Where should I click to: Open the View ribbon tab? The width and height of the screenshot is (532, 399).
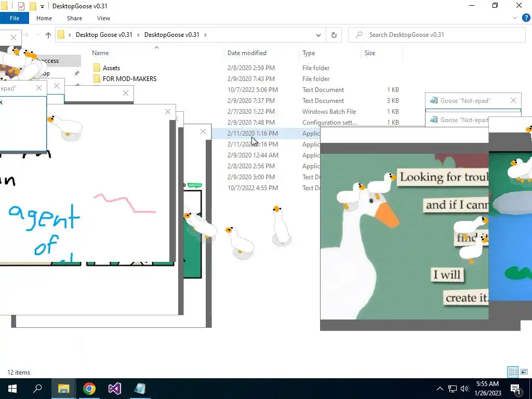(x=103, y=18)
